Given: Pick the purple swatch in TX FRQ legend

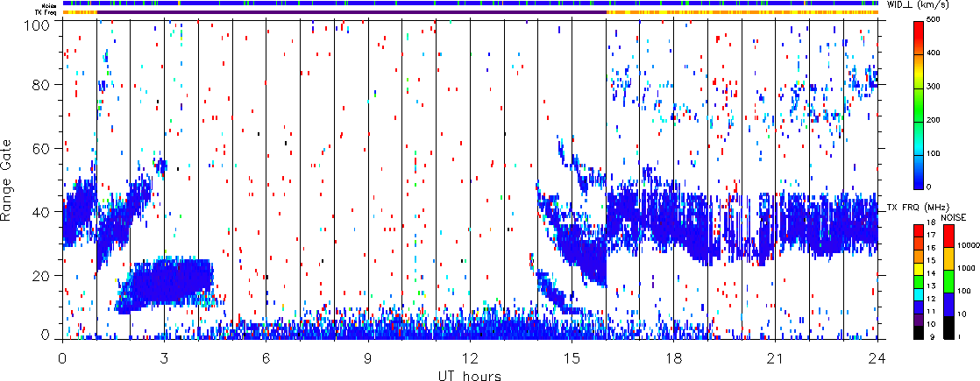Looking at the screenshot, I should (918, 320).
